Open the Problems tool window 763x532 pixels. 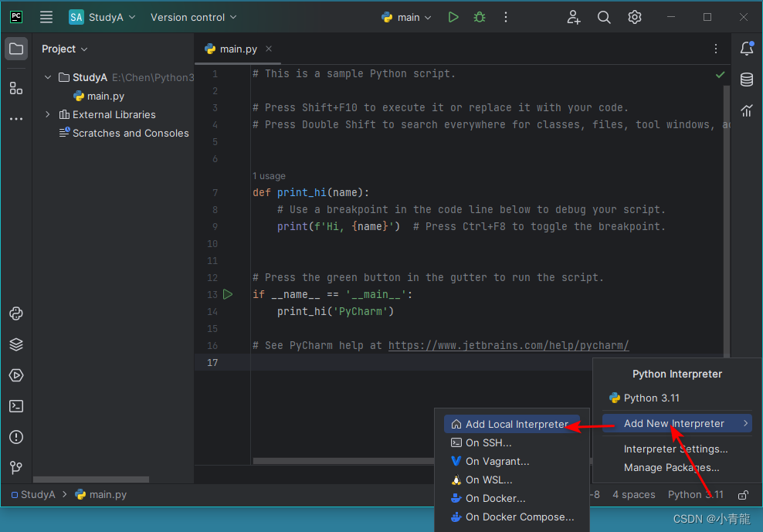click(16, 437)
